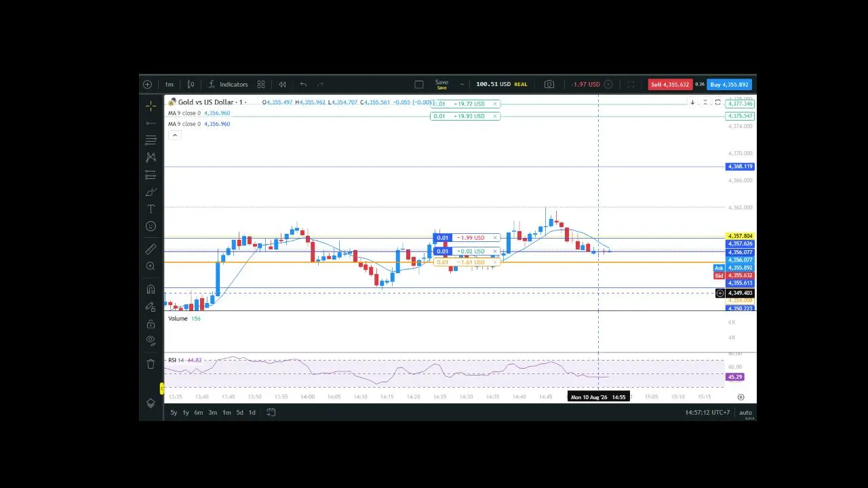Select the crosshair cursor tool

[x=151, y=106]
